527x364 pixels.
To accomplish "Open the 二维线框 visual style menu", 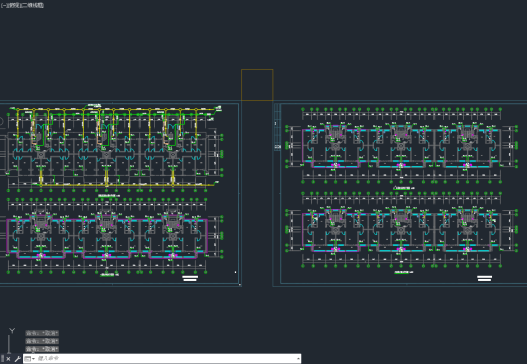I will (32, 5).
